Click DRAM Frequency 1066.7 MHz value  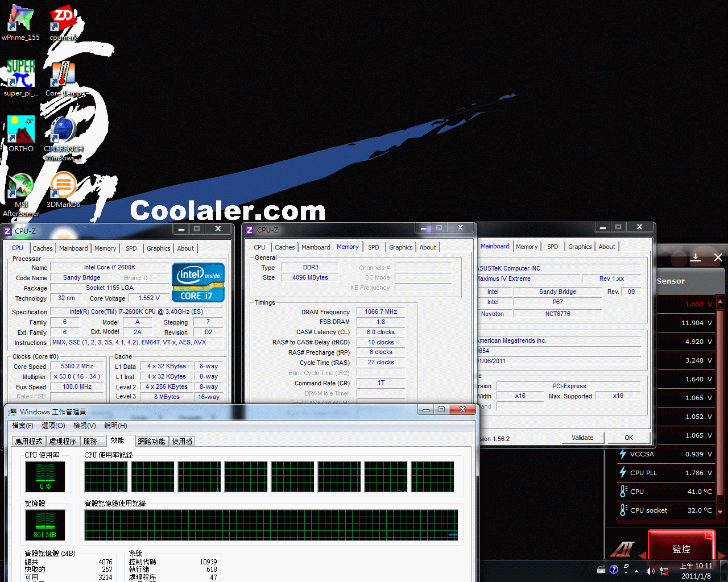click(381, 311)
